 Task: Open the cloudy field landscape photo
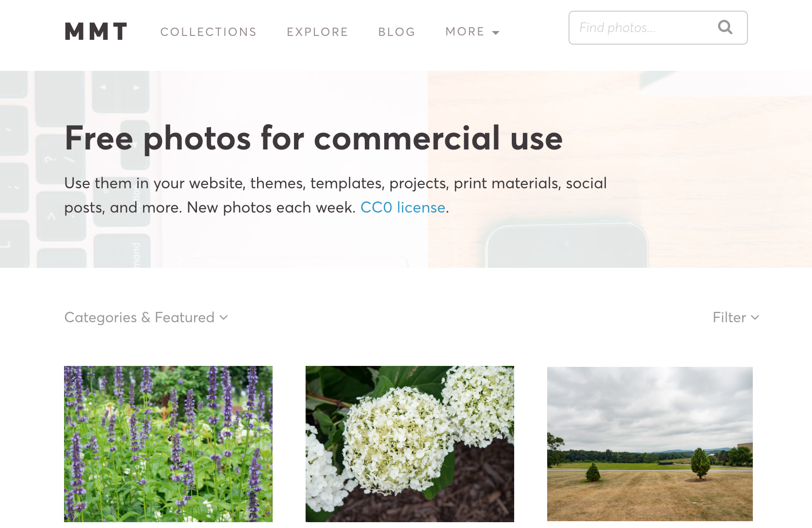click(x=650, y=444)
